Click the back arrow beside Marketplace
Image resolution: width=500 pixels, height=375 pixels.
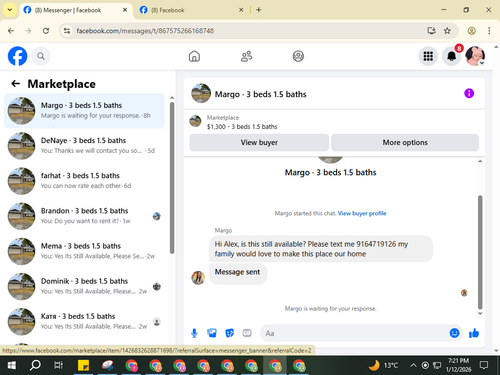coord(15,84)
